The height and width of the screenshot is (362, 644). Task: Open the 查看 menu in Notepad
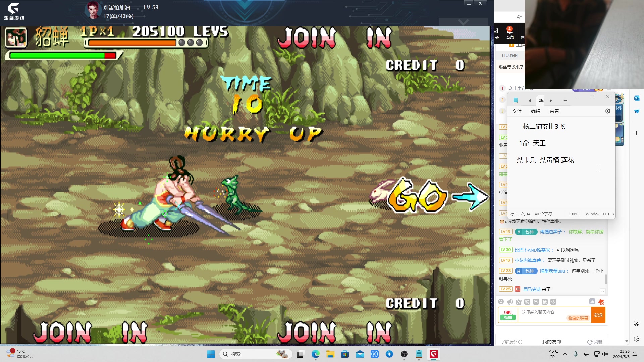554,111
